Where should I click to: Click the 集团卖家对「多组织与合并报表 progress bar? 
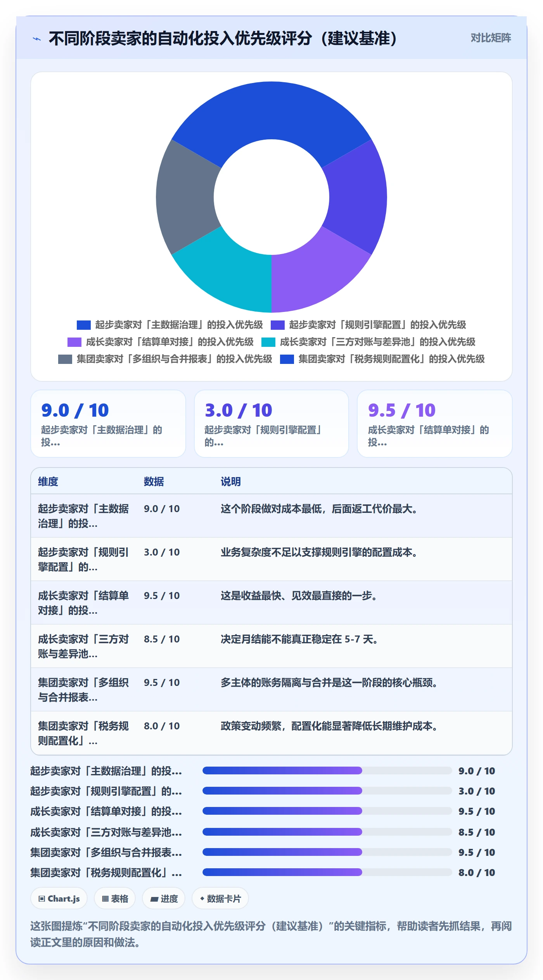click(x=327, y=852)
